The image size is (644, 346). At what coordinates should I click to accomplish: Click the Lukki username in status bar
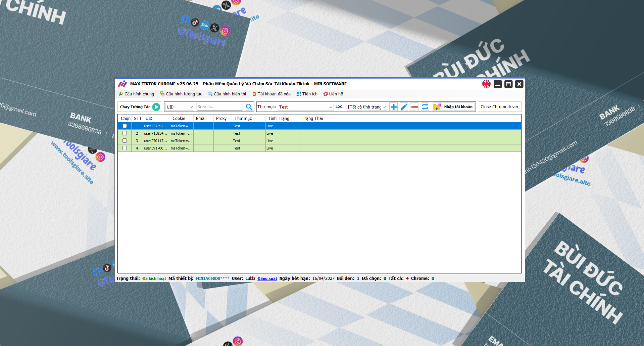250,278
